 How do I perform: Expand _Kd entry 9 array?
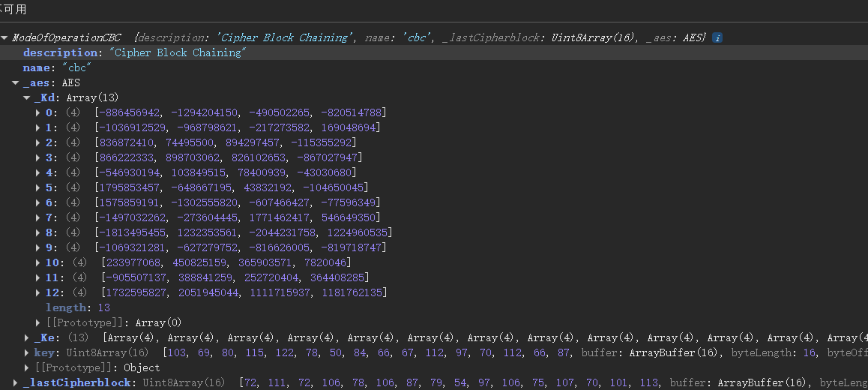(x=37, y=247)
